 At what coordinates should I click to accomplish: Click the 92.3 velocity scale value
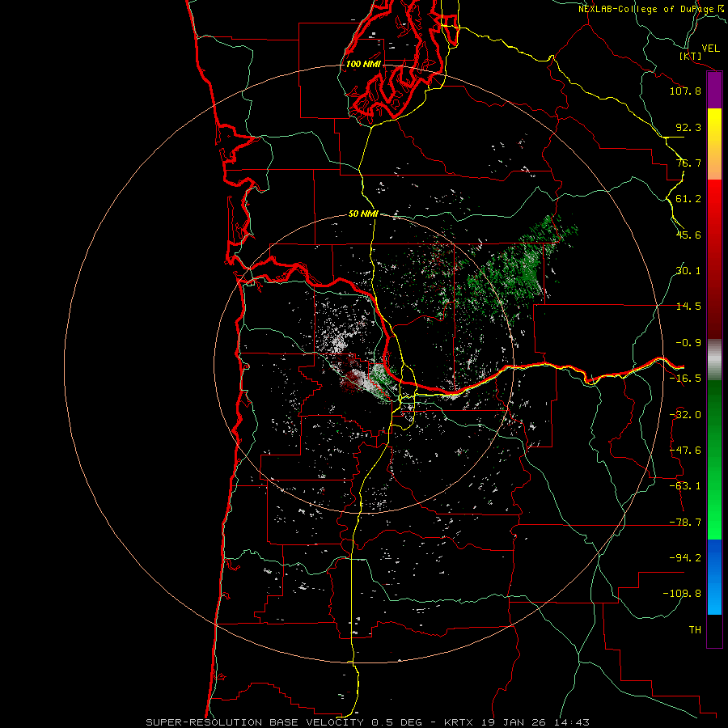tap(688, 127)
